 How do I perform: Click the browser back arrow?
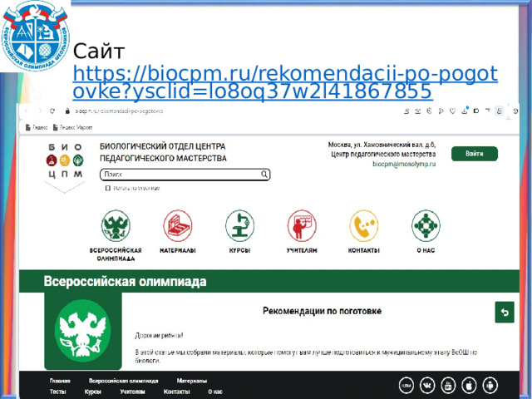coord(27,111)
